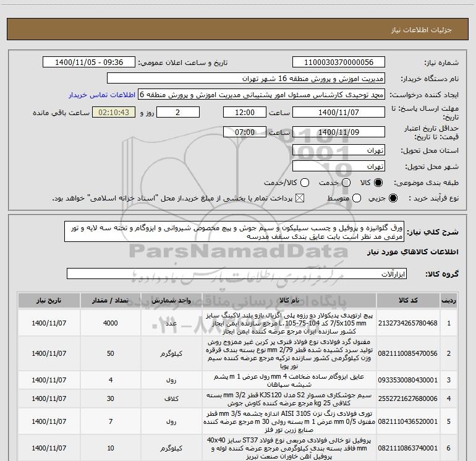Click unit کلاف in row 4
The height and width of the screenshot is (461, 476).
tap(171, 399)
